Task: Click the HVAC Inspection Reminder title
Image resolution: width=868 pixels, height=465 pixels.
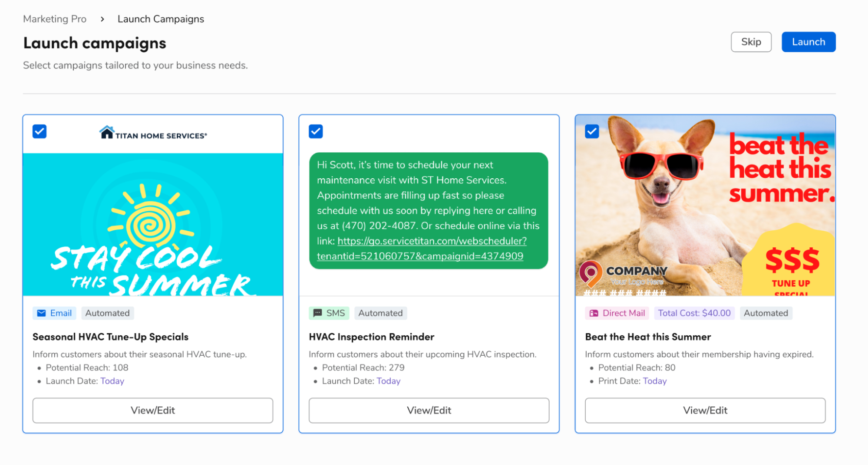Action: click(x=371, y=337)
